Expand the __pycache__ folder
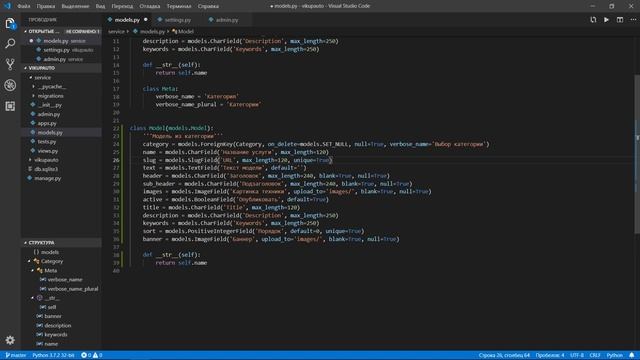The width and height of the screenshot is (640, 360). click(51, 87)
